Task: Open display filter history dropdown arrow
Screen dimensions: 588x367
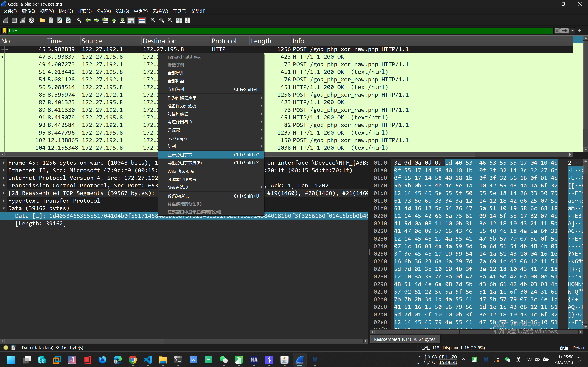Action: coord(572,31)
